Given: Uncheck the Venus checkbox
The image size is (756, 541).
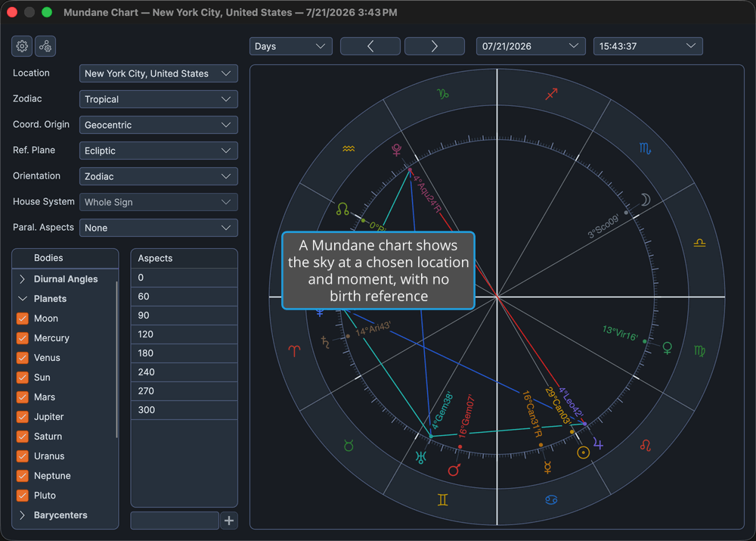Looking at the screenshot, I should [22, 358].
